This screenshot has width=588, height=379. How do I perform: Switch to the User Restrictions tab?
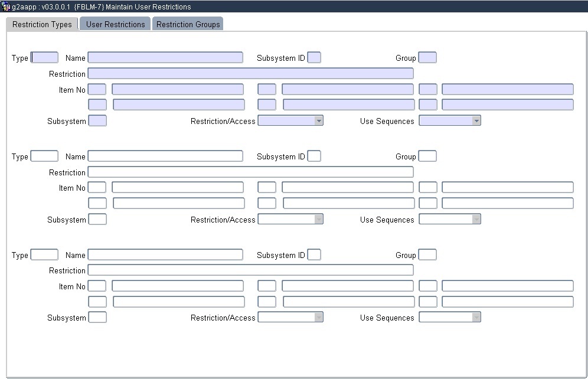coord(115,24)
